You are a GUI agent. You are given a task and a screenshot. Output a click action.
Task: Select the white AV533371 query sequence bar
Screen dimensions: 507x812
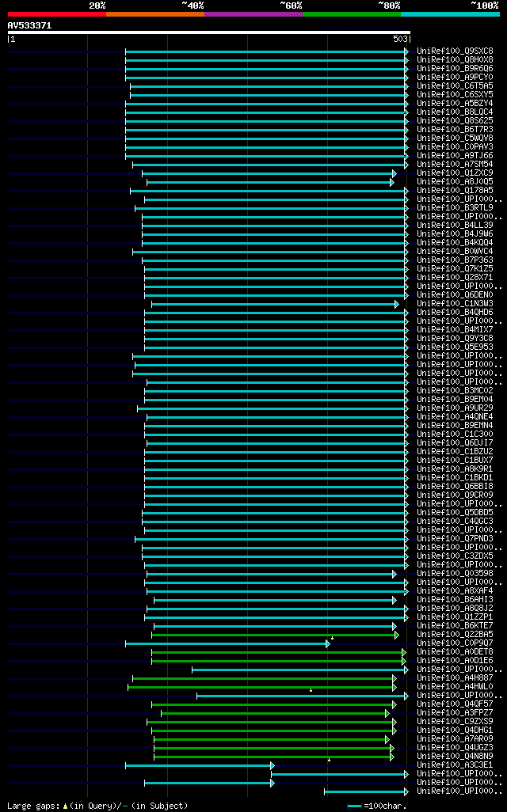[x=209, y=32]
